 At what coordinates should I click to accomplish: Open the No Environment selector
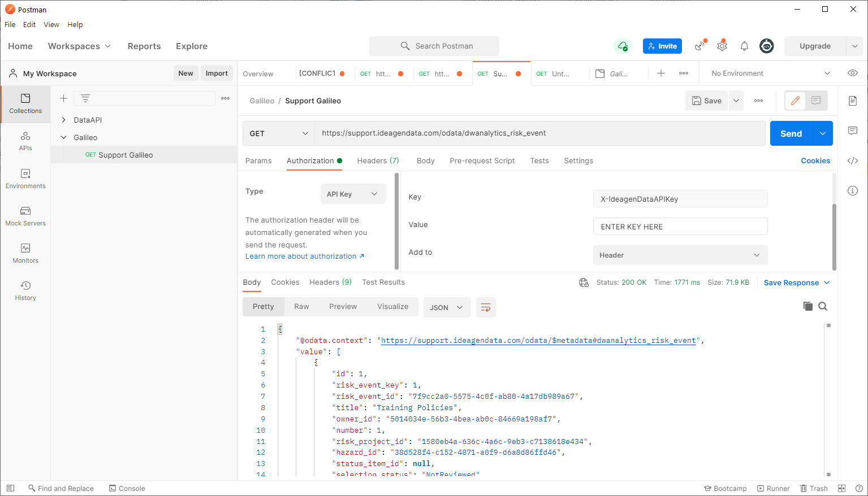point(770,73)
